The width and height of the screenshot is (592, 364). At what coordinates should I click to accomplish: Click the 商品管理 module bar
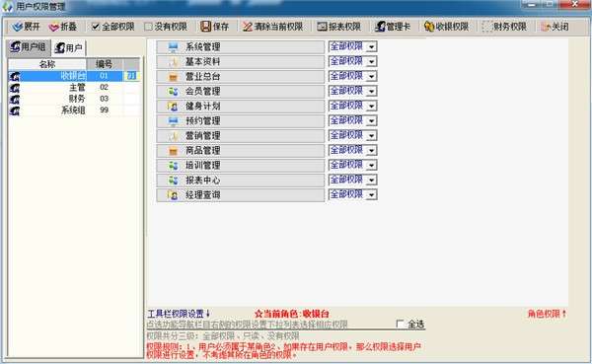(x=241, y=151)
